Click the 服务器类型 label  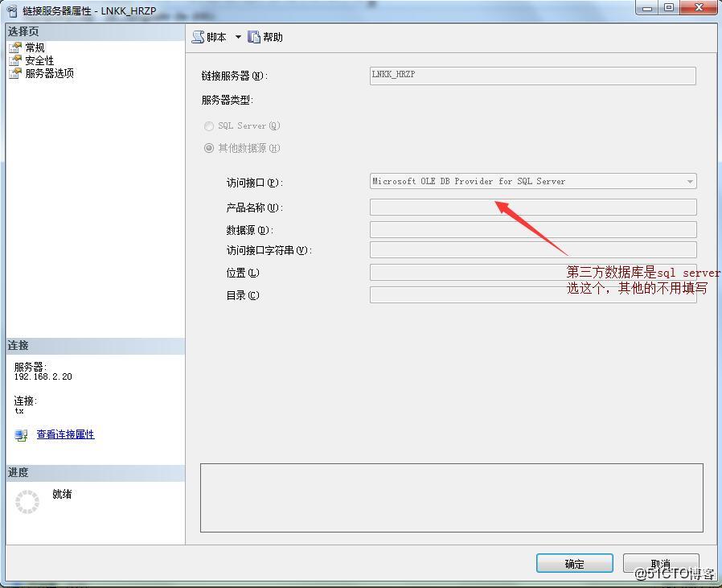click(x=228, y=100)
